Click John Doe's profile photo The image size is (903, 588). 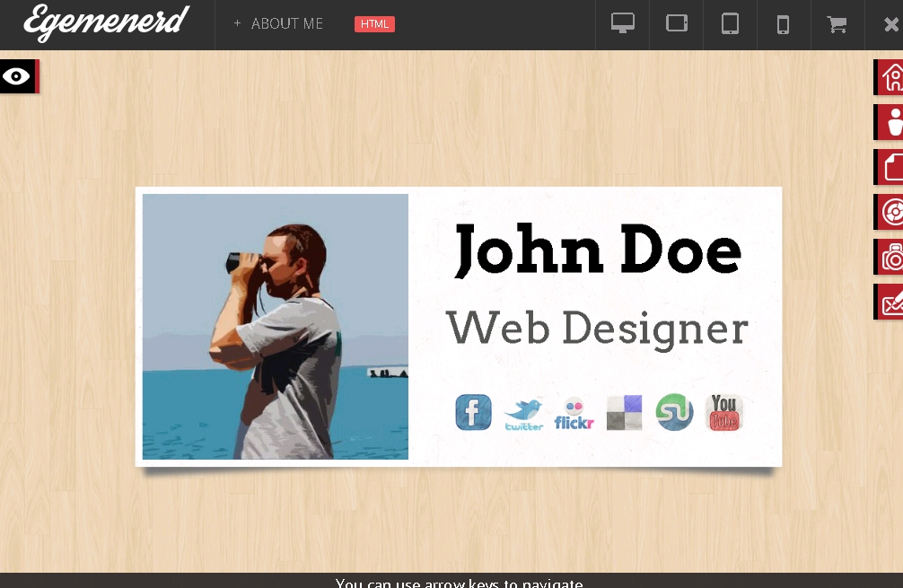275,327
